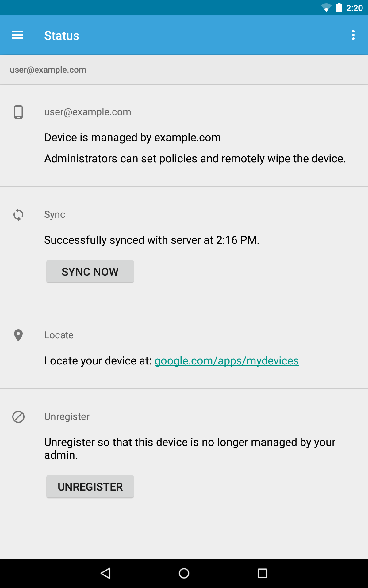368x588 pixels.
Task: Tap the Unregister prohibited-circle icon
Action: (18, 417)
